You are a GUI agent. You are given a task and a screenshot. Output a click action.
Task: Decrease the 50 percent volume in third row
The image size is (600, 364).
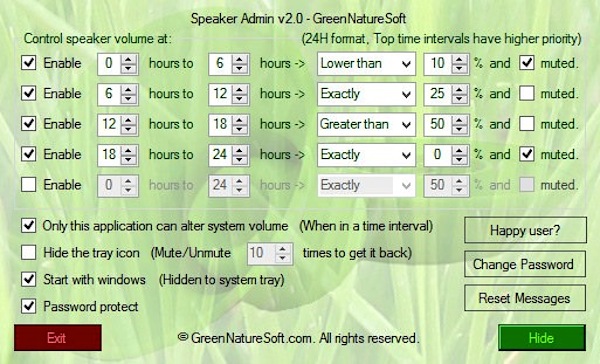tap(459, 129)
